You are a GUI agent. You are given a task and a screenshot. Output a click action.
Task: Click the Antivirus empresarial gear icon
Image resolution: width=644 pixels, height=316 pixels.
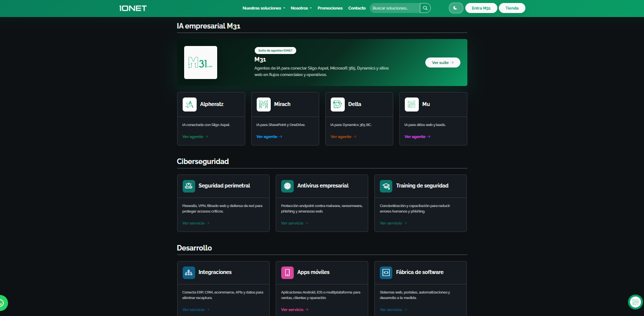pyautogui.click(x=287, y=186)
